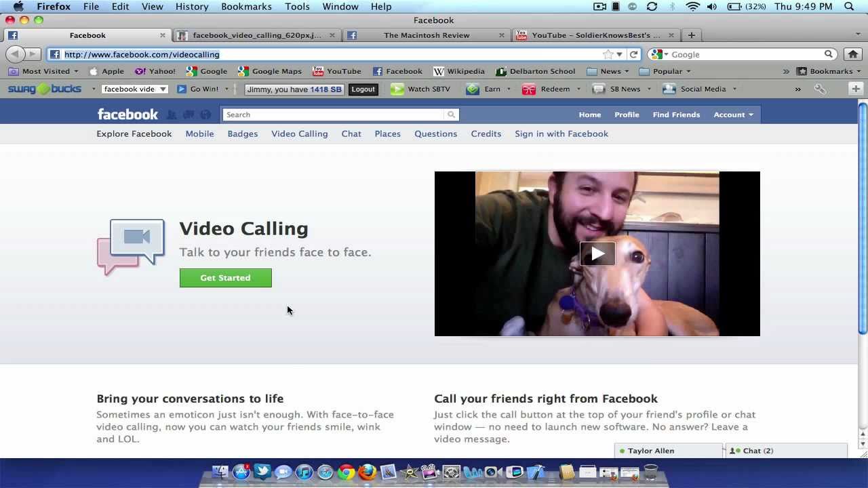Open the URL history dropdown arrow
868x488 pixels.
click(619, 54)
